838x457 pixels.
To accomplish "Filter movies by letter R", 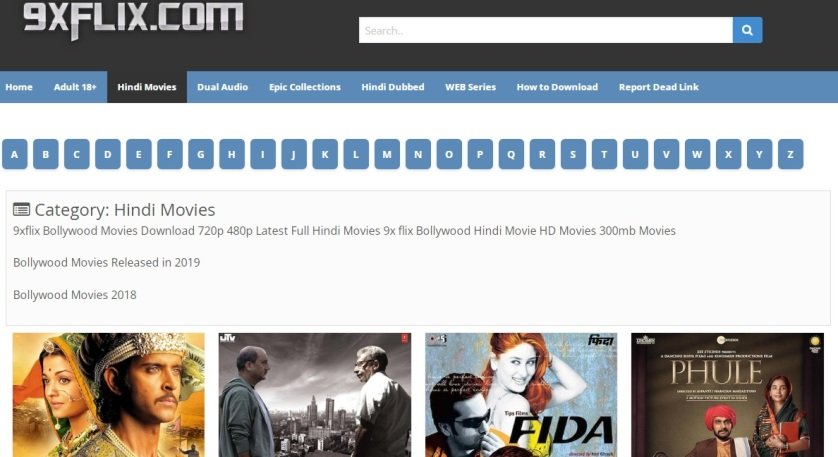I will (x=542, y=154).
